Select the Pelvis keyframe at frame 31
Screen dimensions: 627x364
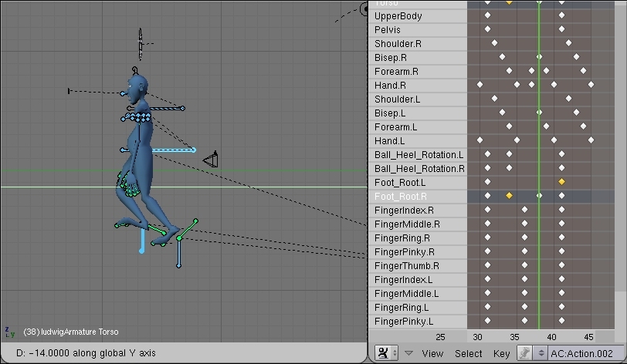coord(487,29)
